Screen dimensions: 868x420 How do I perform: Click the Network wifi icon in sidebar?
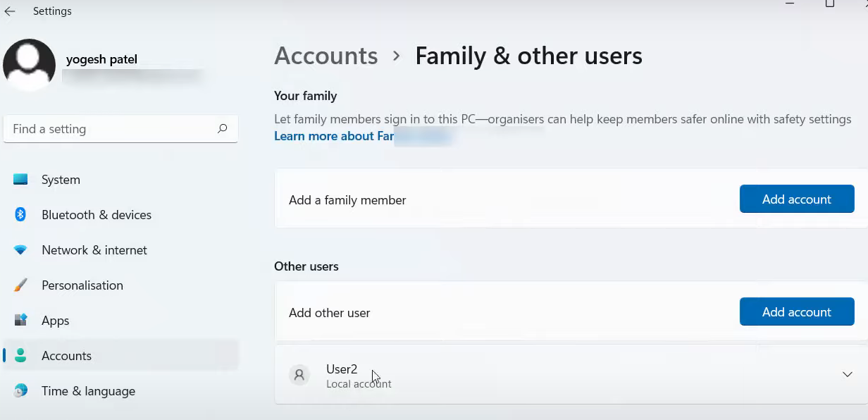coord(20,250)
